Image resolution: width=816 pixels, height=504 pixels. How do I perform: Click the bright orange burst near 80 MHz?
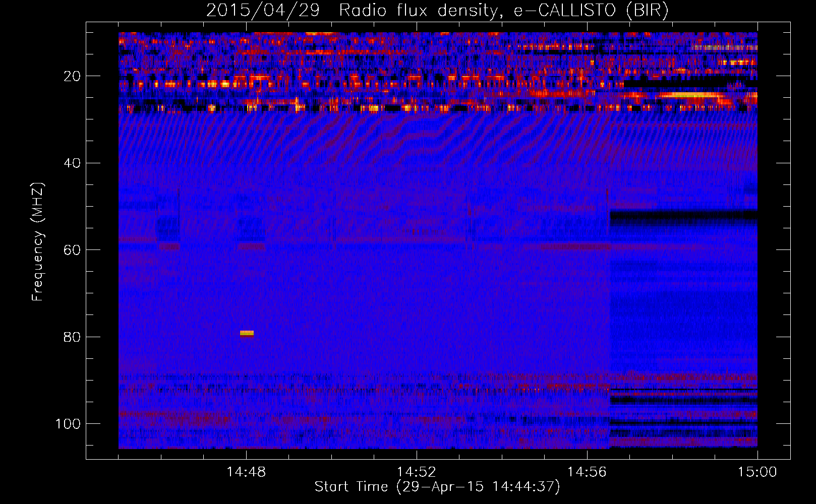pyautogui.click(x=247, y=334)
